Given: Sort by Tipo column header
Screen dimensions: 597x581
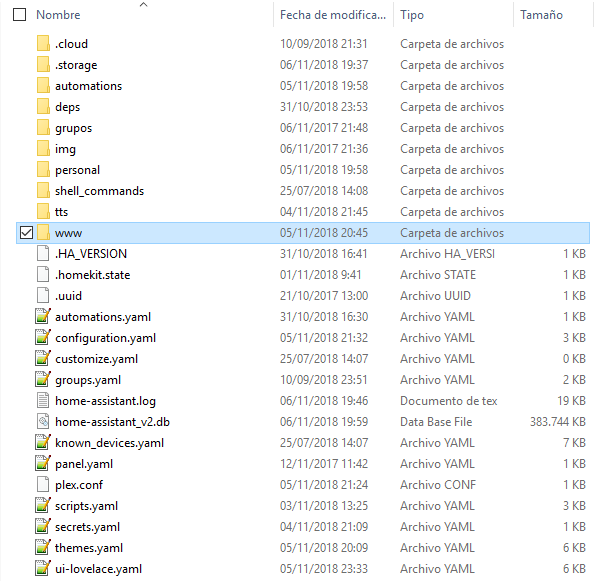Looking at the screenshot, I should tap(453, 15).
